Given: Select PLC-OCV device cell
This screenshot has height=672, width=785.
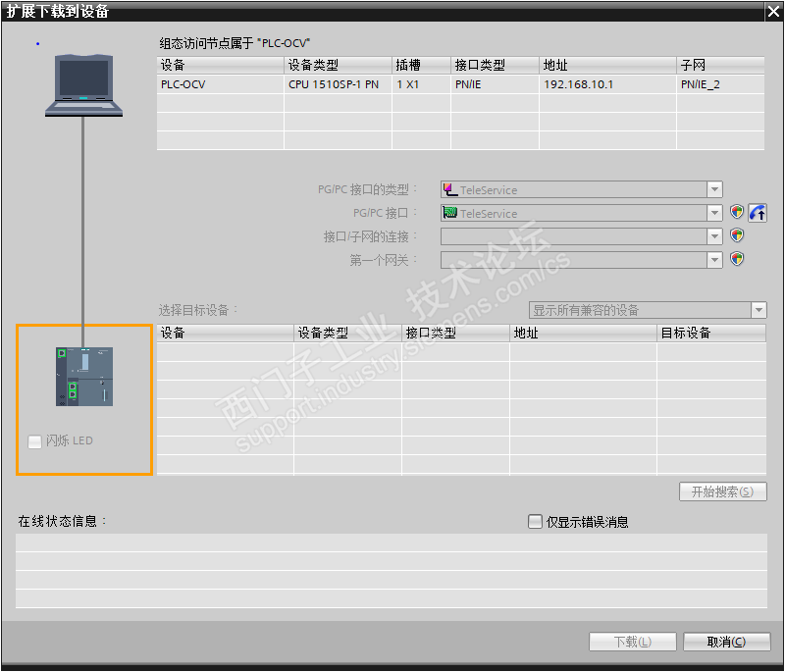Looking at the screenshot, I should [x=220, y=84].
